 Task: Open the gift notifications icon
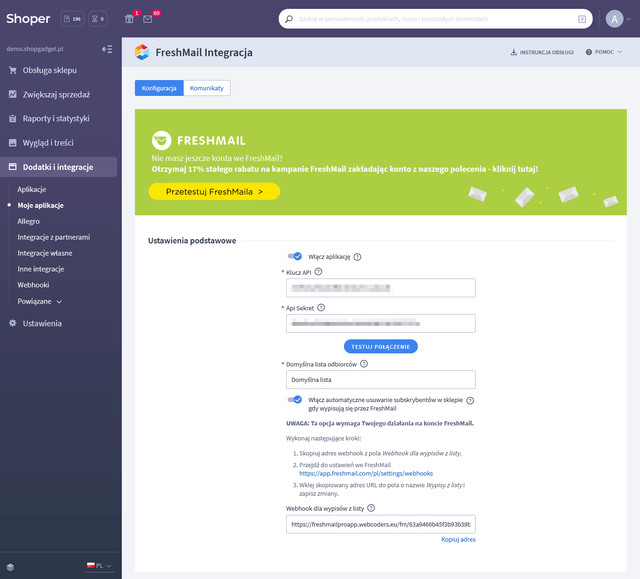tap(129, 19)
